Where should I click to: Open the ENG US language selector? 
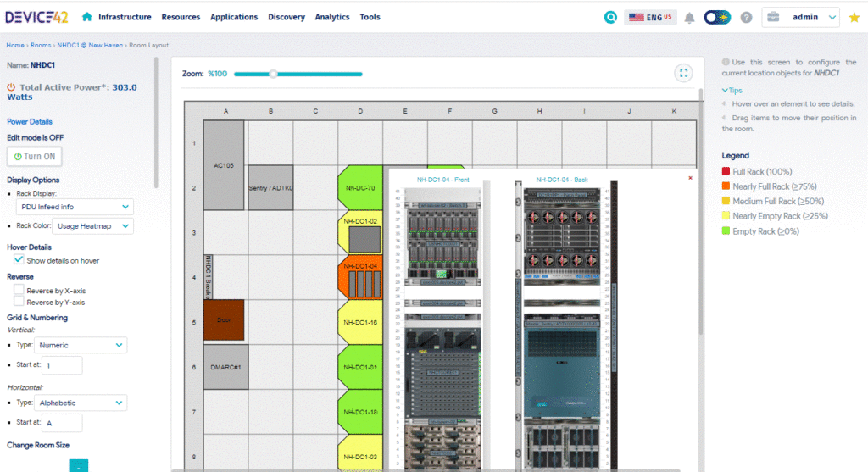[x=650, y=17]
